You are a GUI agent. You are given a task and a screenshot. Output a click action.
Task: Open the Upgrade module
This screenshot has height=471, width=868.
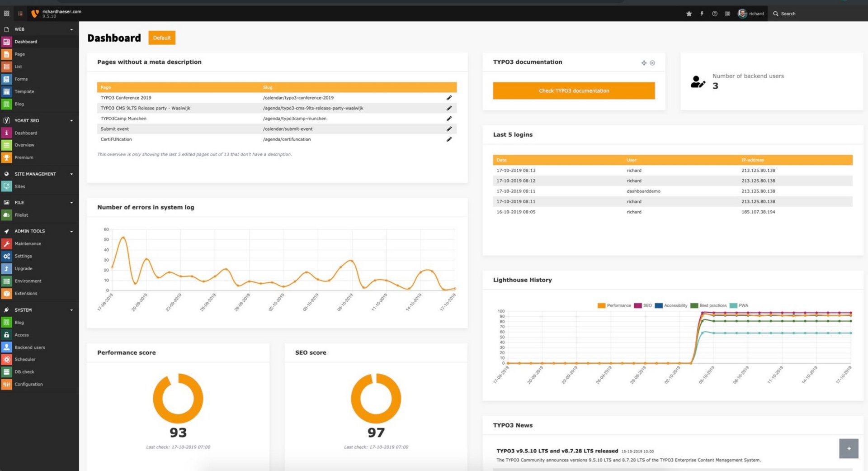(39, 269)
